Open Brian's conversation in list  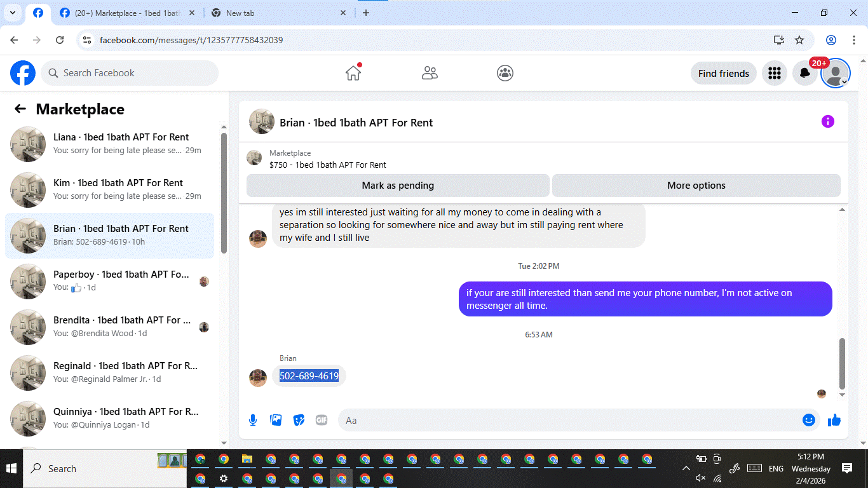(109, 236)
